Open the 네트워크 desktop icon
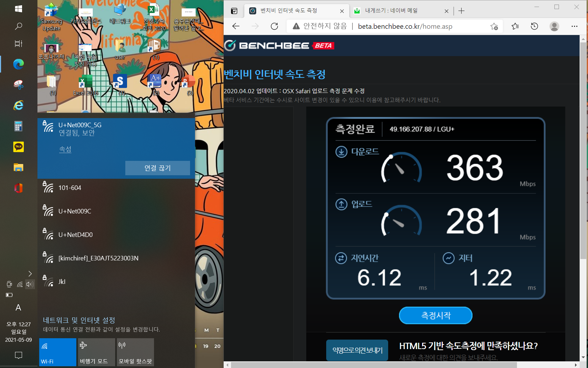Screen dimensions: 588x368 coord(120,14)
